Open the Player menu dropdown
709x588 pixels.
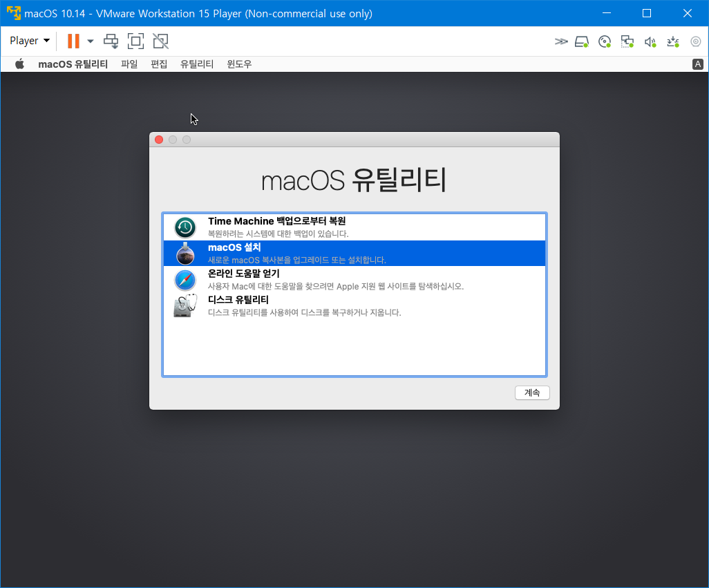coord(30,41)
